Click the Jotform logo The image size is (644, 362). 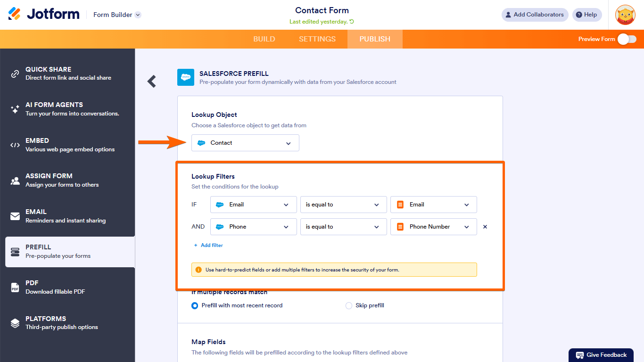[x=44, y=14]
